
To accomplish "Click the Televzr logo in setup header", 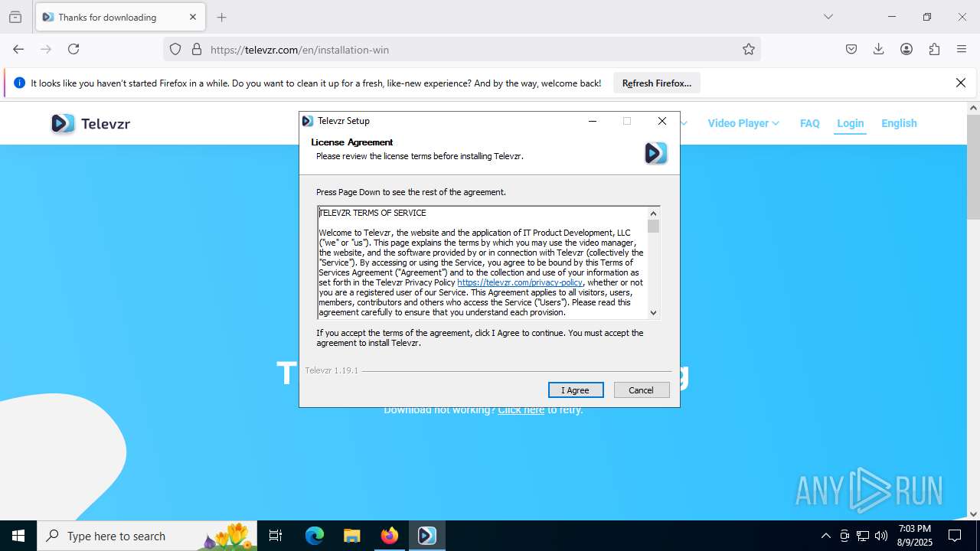I will (656, 153).
